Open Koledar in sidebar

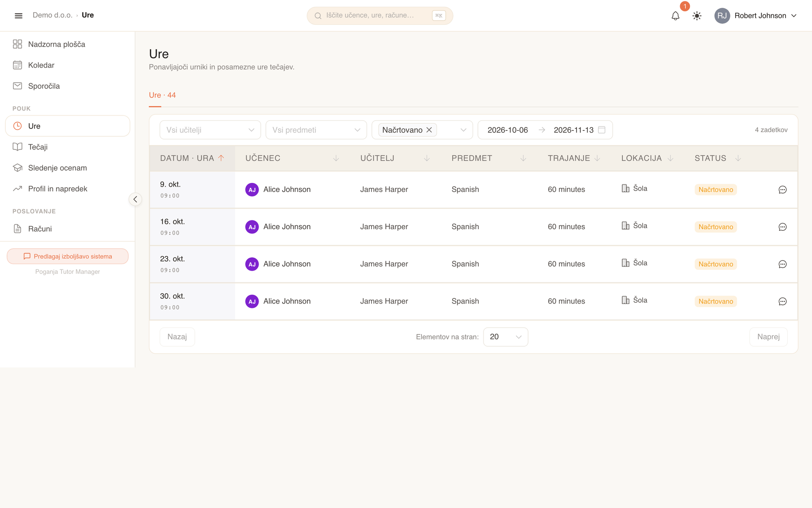point(67,65)
